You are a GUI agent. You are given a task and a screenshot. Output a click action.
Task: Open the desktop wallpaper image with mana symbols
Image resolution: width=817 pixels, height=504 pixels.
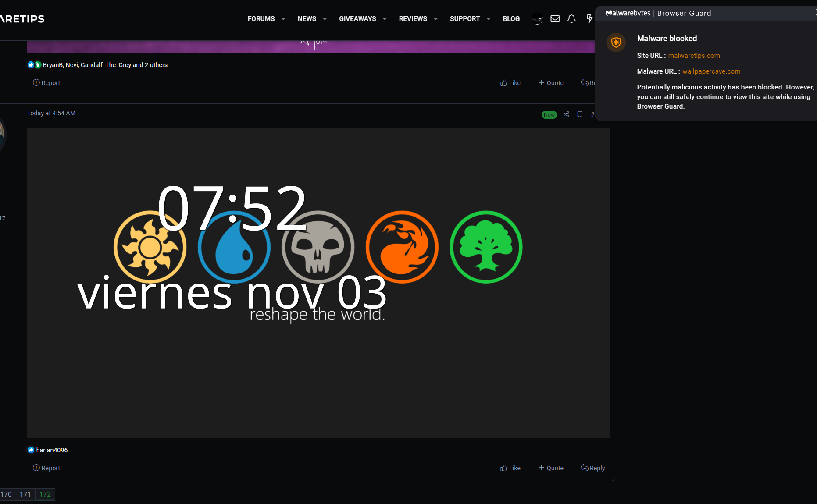pos(318,283)
